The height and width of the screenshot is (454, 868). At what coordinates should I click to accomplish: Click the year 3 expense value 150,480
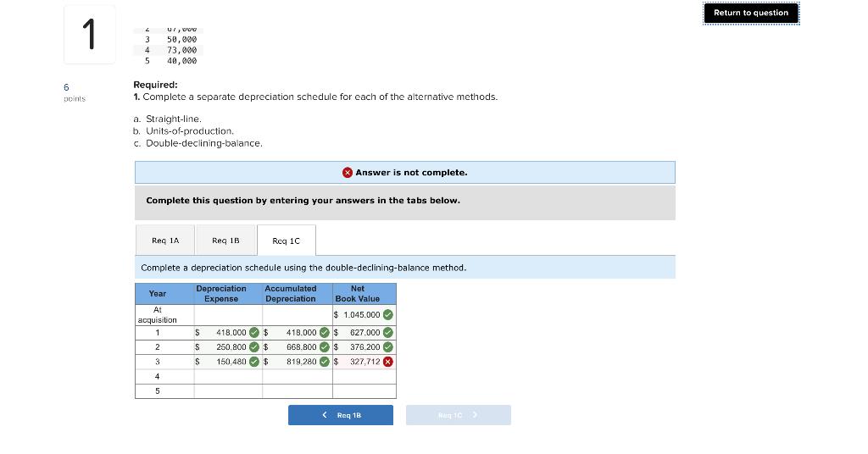(231, 362)
